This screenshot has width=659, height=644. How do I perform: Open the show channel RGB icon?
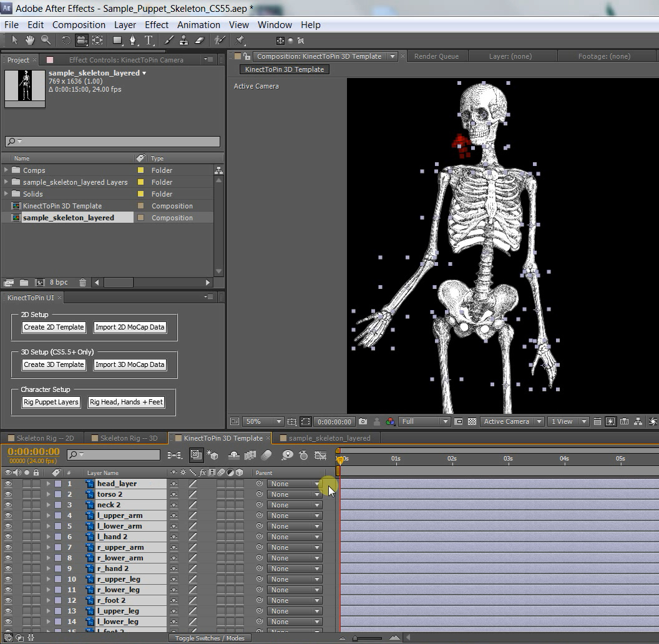click(x=390, y=421)
